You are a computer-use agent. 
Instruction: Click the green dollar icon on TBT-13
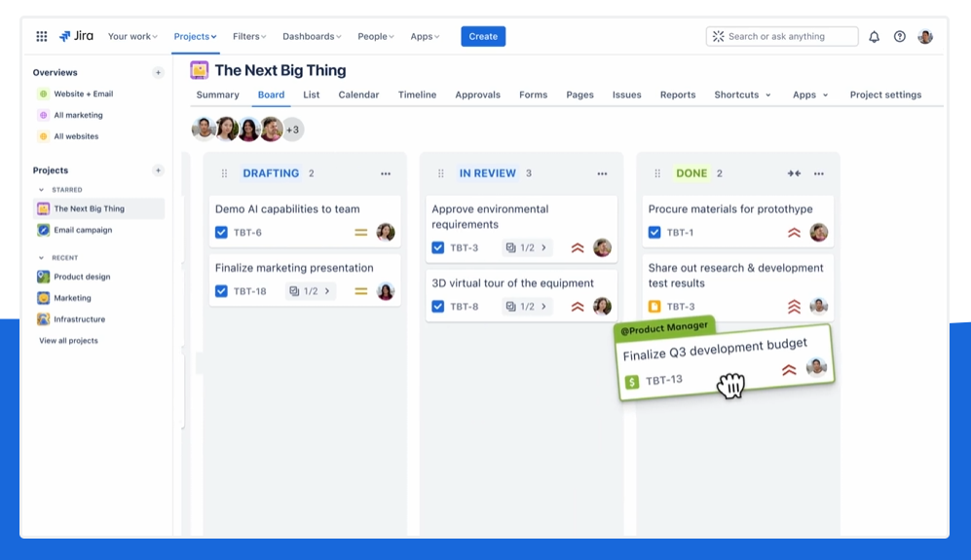pos(632,382)
